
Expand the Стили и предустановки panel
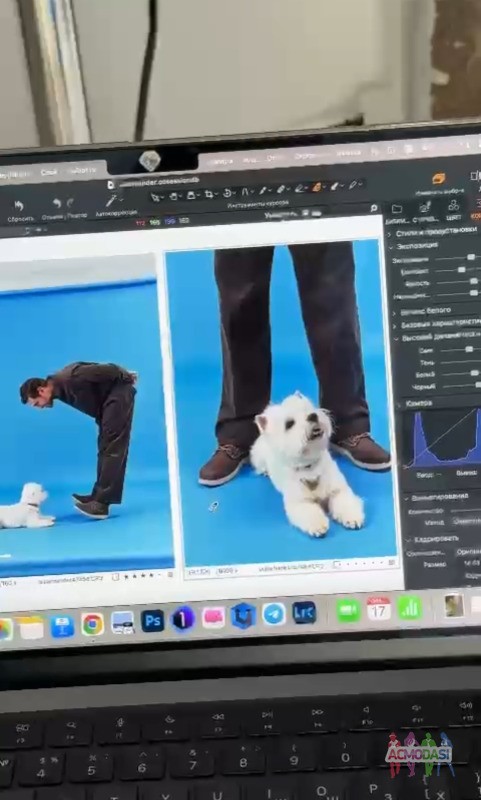pyautogui.click(x=390, y=234)
